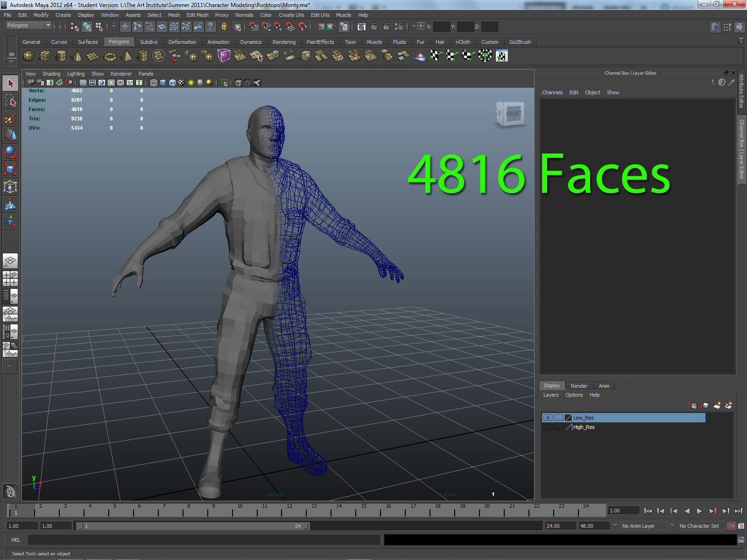Toggle film gate in viewport toolbar
Screen dimensions: 747x560
[x=92, y=83]
